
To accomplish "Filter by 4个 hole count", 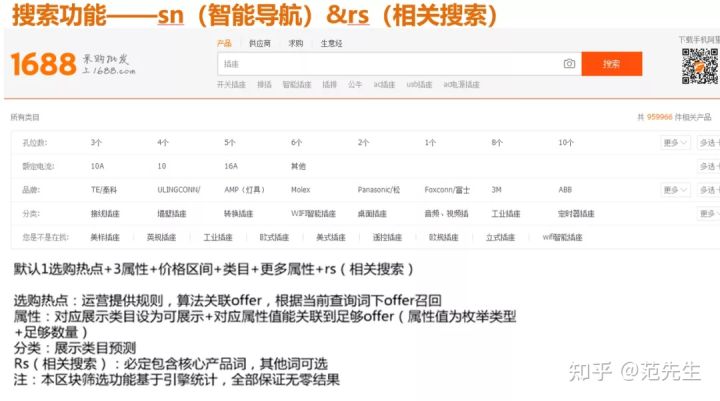I will point(163,143).
